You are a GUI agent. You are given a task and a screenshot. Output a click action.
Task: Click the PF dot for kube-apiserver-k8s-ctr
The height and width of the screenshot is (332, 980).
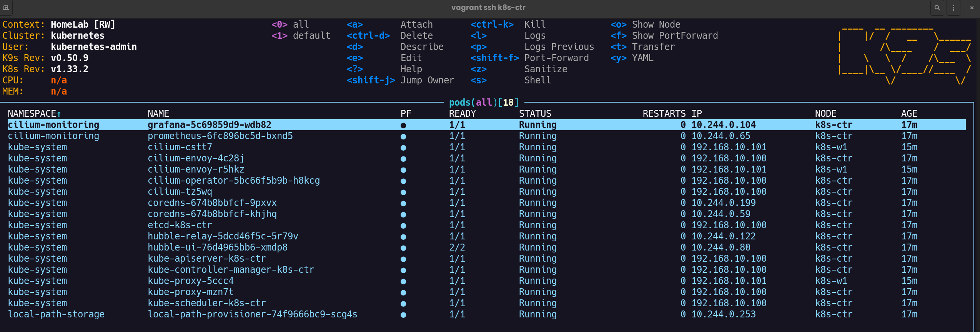(x=403, y=259)
